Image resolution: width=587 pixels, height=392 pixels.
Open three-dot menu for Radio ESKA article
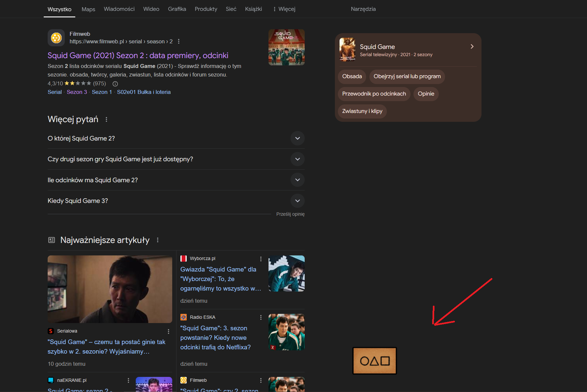click(x=261, y=317)
